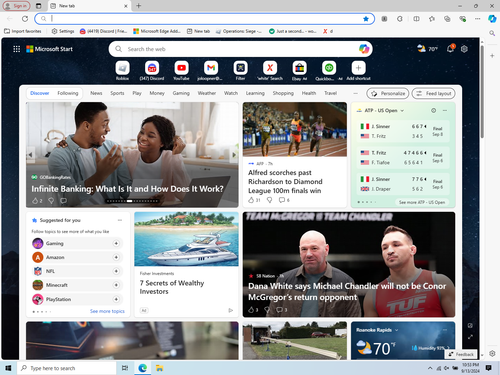Add a new shortcut tile
This screenshot has height=375, width=500.
point(358,71)
